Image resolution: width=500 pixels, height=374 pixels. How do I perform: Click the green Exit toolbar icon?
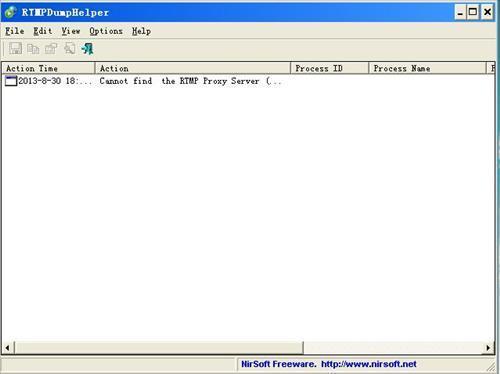[87, 49]
